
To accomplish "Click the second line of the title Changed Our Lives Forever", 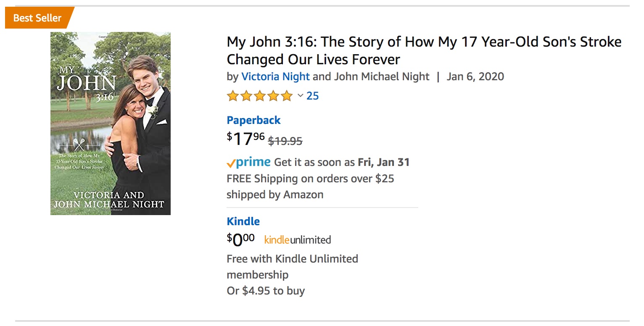I will point(313,59).
